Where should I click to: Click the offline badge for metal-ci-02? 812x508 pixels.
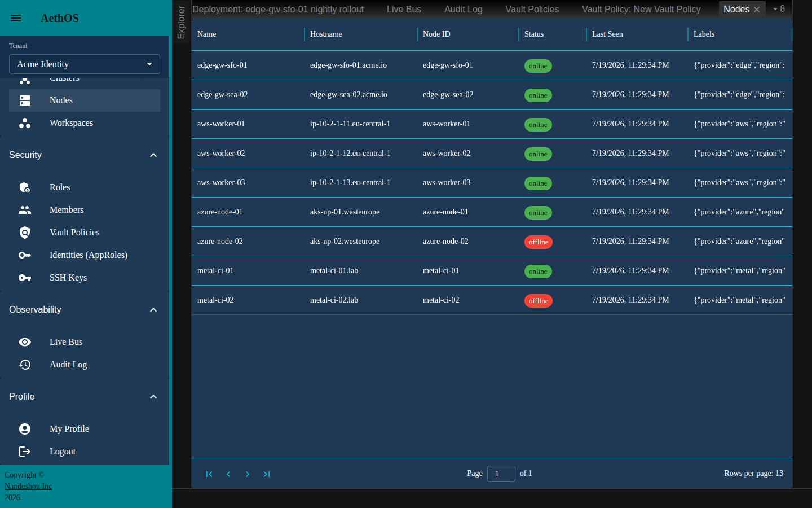pos(539,301)
